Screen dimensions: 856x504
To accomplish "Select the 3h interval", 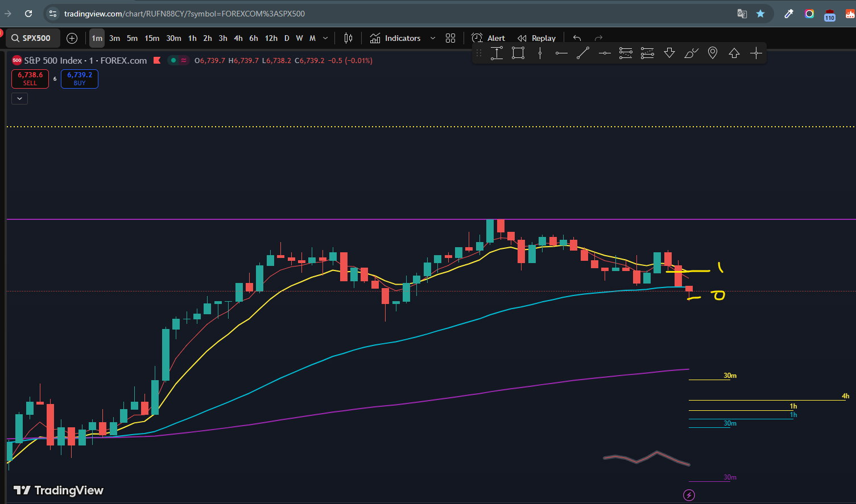I will pos(223,38).
